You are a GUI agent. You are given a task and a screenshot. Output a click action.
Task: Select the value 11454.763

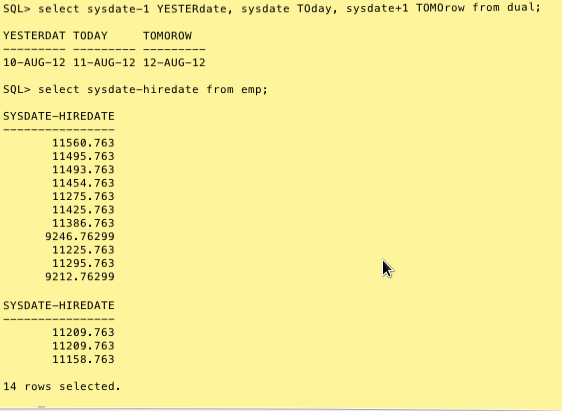click(x=84, y=183)
